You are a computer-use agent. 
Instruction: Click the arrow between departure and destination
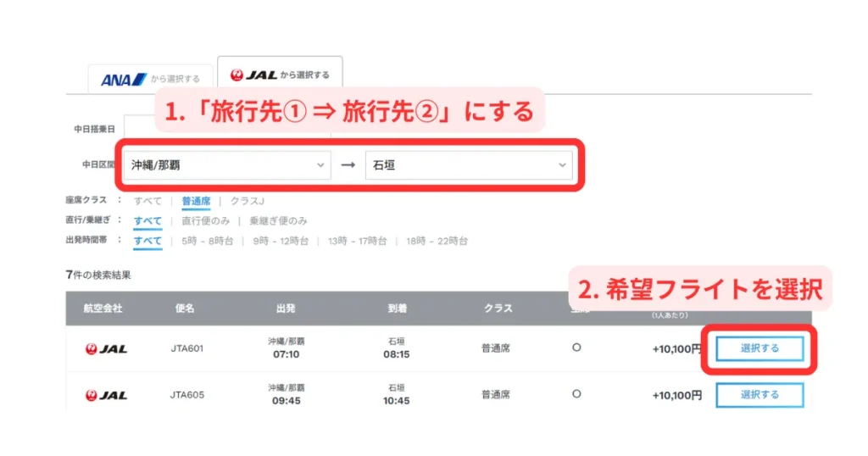pos(348,165)
